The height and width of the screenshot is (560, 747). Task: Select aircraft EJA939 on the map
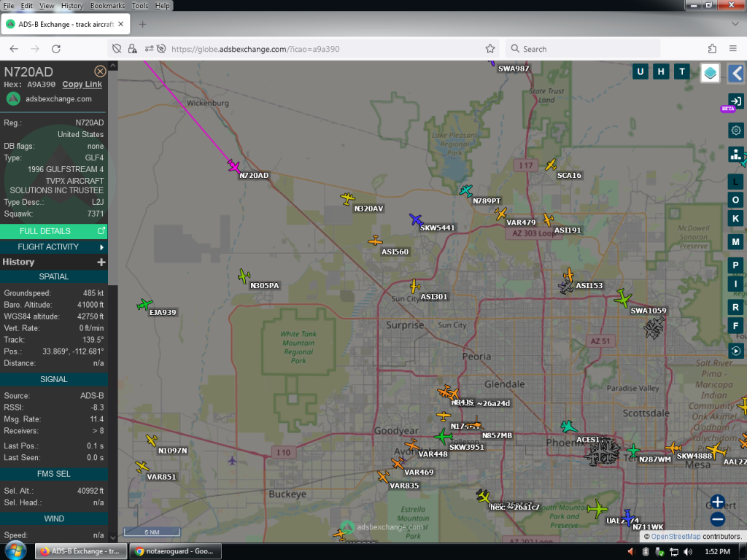[144, 304]
